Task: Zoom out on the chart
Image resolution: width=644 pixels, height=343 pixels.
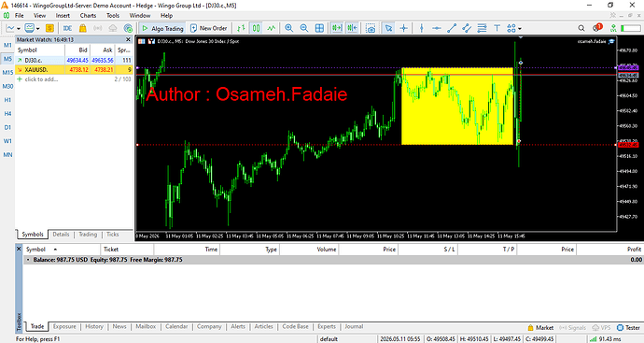Action: pyautogui.click(x=304, y=28)
